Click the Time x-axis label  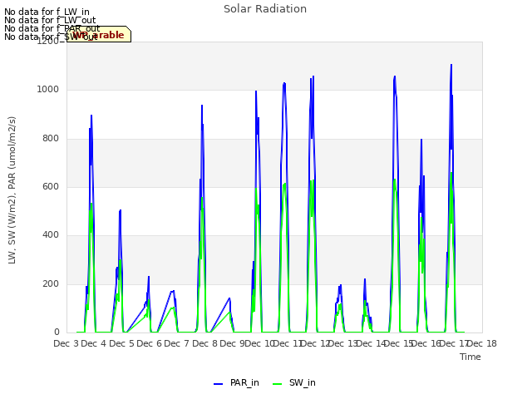tap(470, 357)
